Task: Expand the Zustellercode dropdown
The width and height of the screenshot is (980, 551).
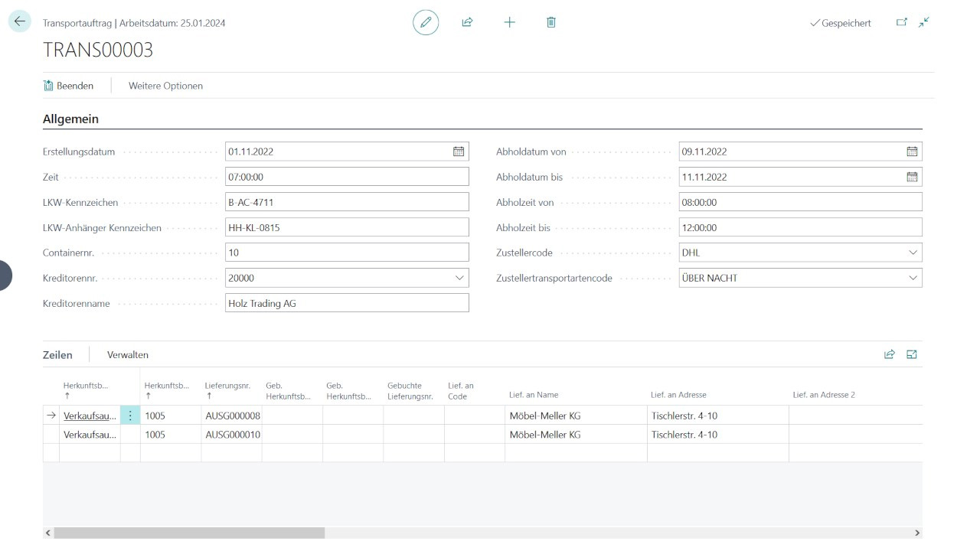Action: 913,253
